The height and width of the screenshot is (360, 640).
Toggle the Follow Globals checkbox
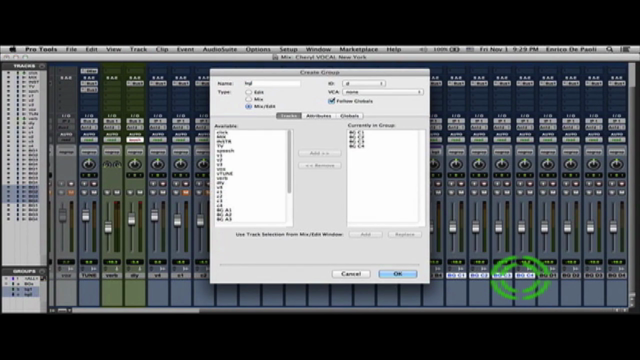point(331,101)
